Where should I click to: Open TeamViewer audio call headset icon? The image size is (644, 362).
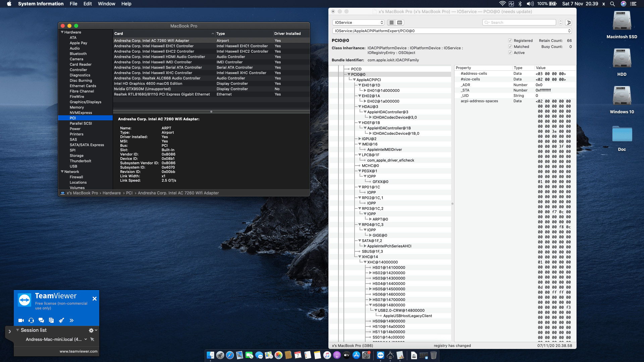tap(31, 320)
